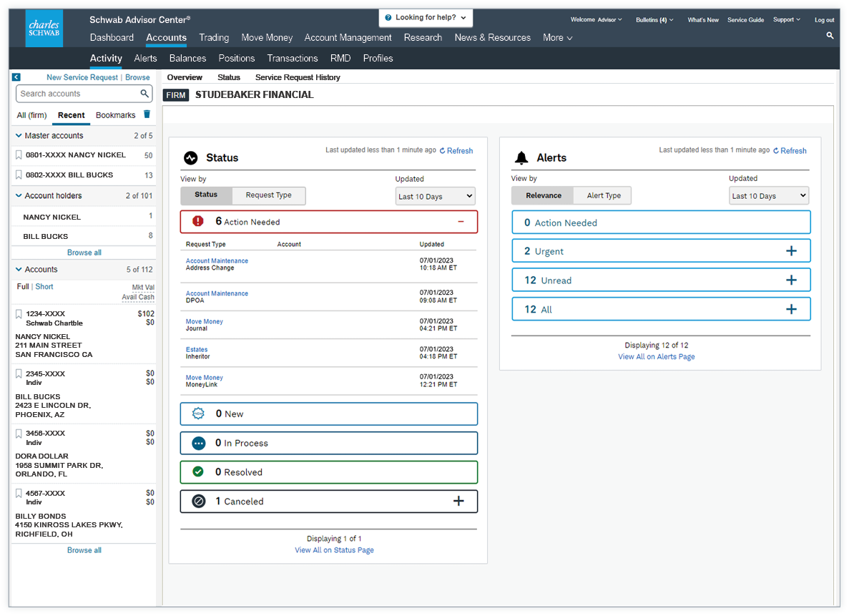
Task: Collapse the Accounts section
Action: (19, 269)
